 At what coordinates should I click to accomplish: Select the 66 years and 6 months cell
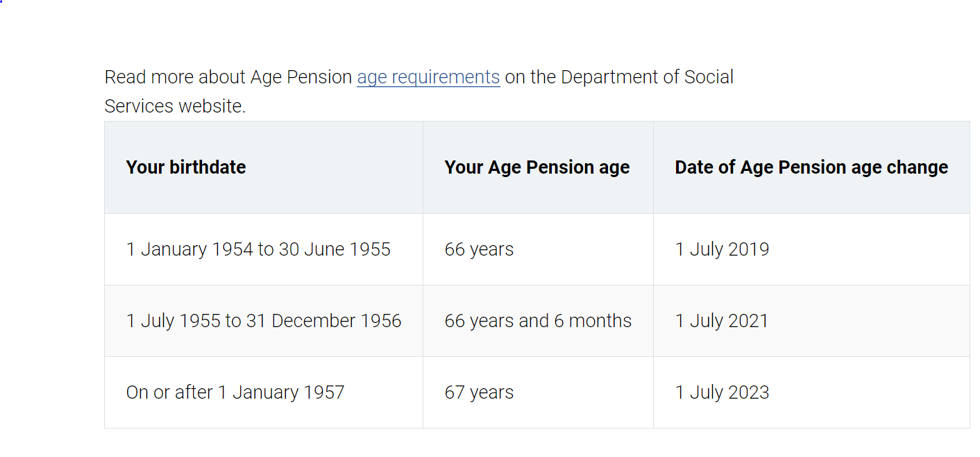pos(538,321)
